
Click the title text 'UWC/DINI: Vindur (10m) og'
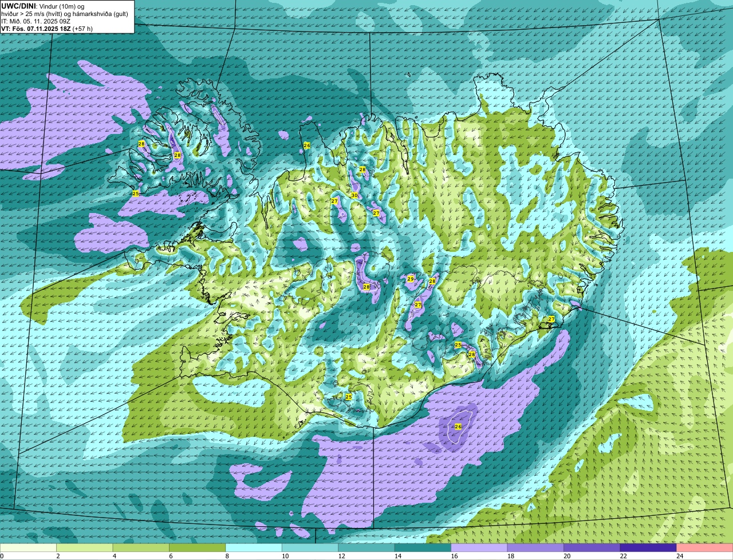click(x=43, y=6)
